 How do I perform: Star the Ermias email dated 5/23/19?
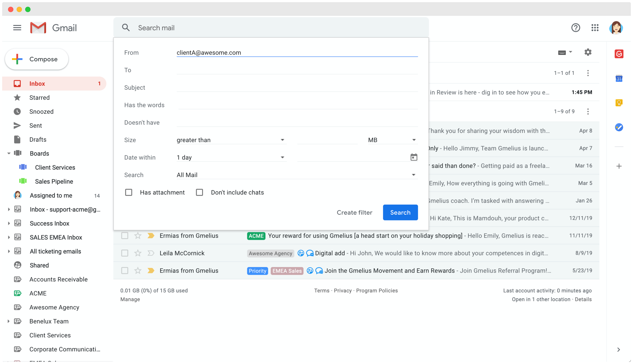(x=138, y=270)
